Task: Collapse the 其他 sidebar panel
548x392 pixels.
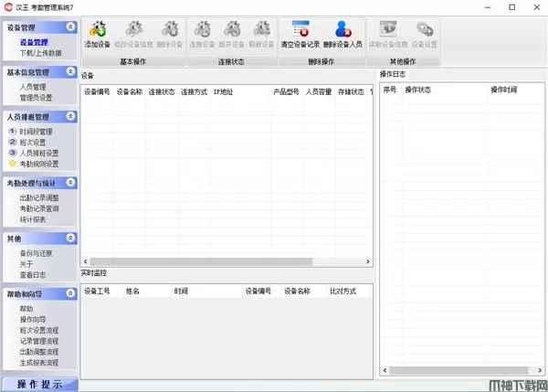Action: point(70,238)
